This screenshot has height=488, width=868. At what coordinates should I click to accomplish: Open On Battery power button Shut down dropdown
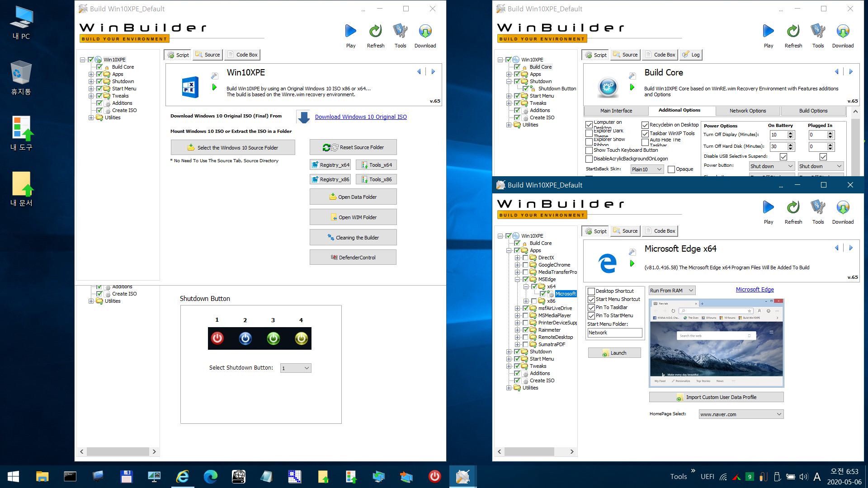tap(772, 166)
